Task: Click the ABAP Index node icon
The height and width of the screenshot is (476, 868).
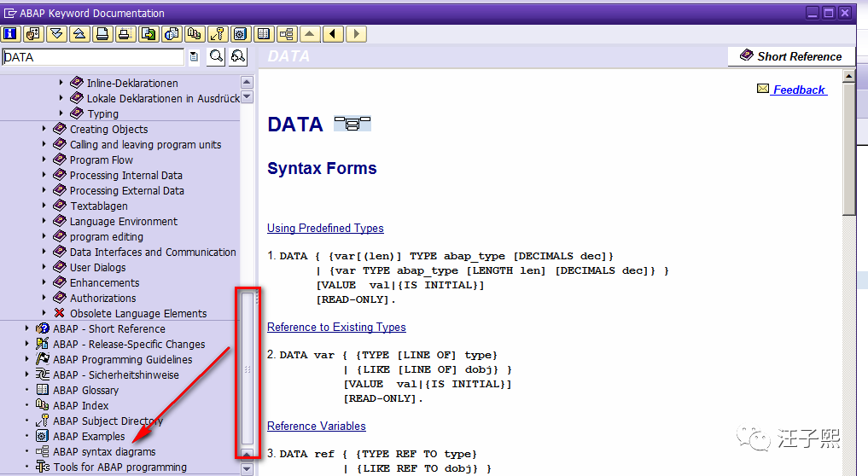Action: click(x=43, y=404)
